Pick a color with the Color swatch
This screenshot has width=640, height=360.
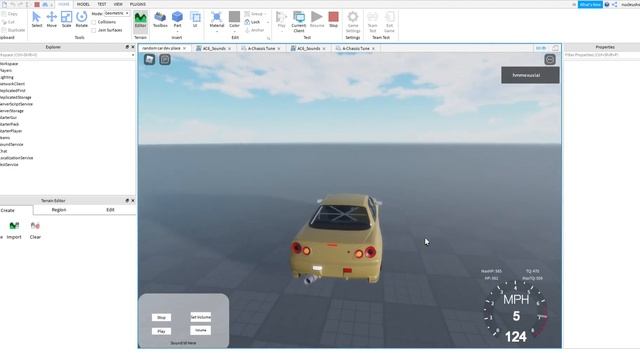234,17
